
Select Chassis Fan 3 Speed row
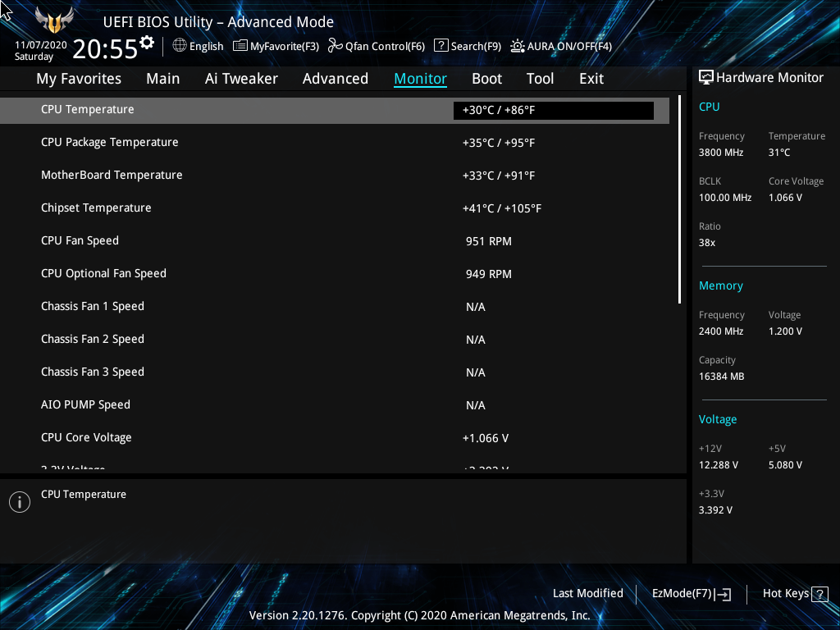(335, 372)
